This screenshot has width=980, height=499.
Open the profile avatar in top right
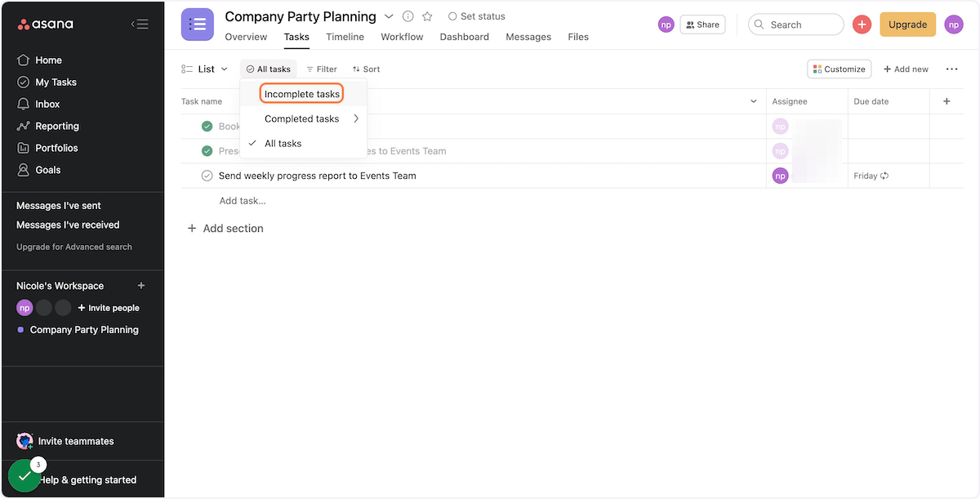[954, 25]
